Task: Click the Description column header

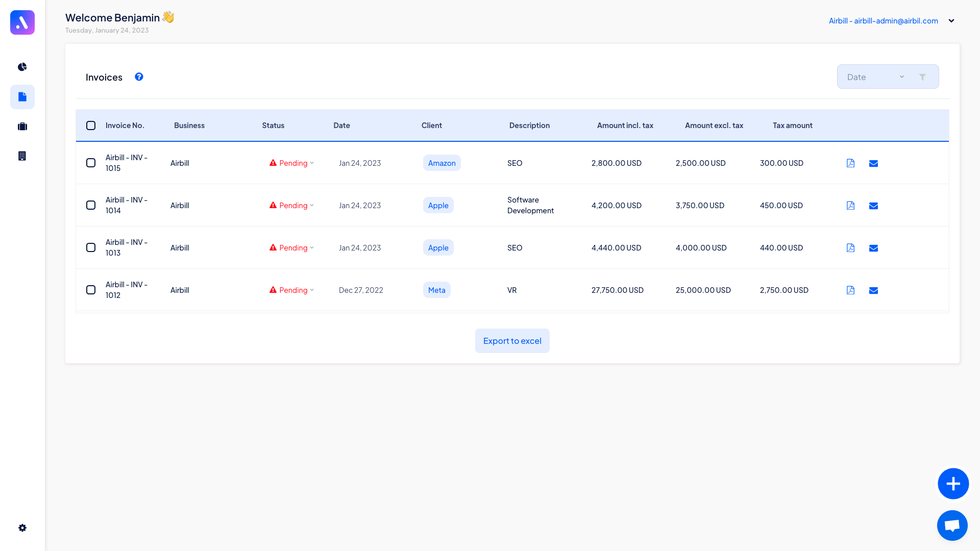Action: [529, 126]
